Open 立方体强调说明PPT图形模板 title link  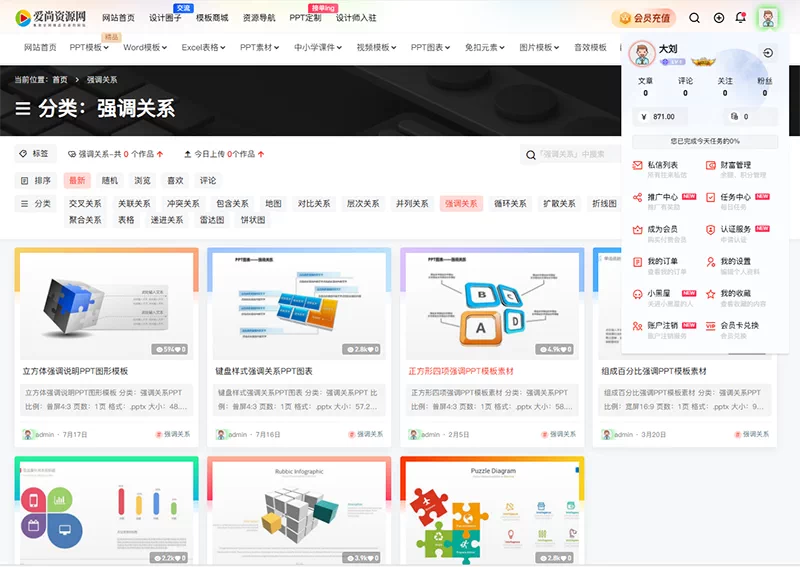click(75, 371)
